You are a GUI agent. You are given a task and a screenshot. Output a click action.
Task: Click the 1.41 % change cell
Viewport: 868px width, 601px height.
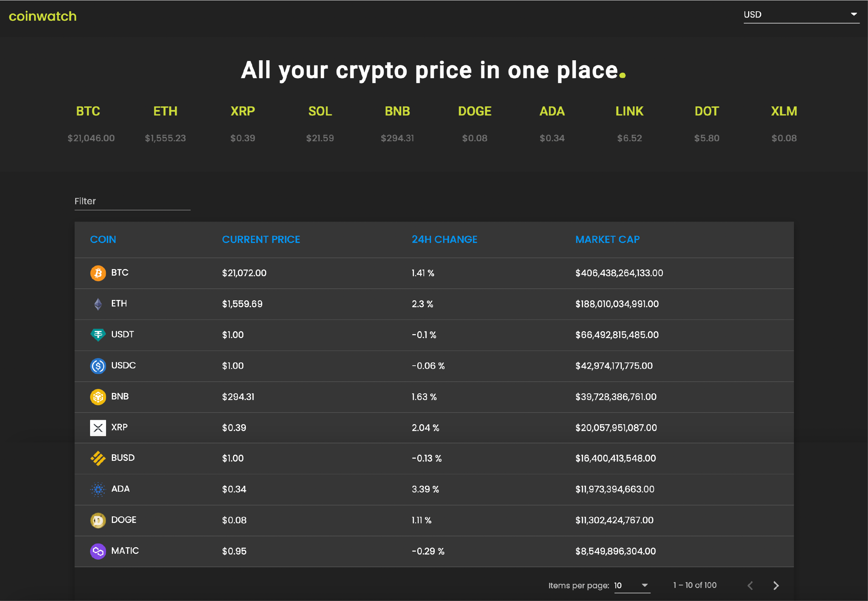pos(423,273)
